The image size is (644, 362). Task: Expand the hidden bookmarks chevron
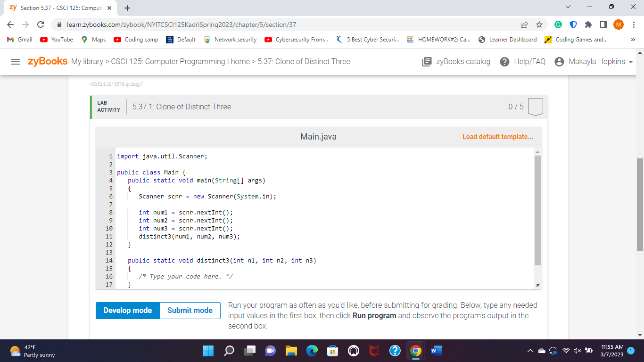point(633,40)
